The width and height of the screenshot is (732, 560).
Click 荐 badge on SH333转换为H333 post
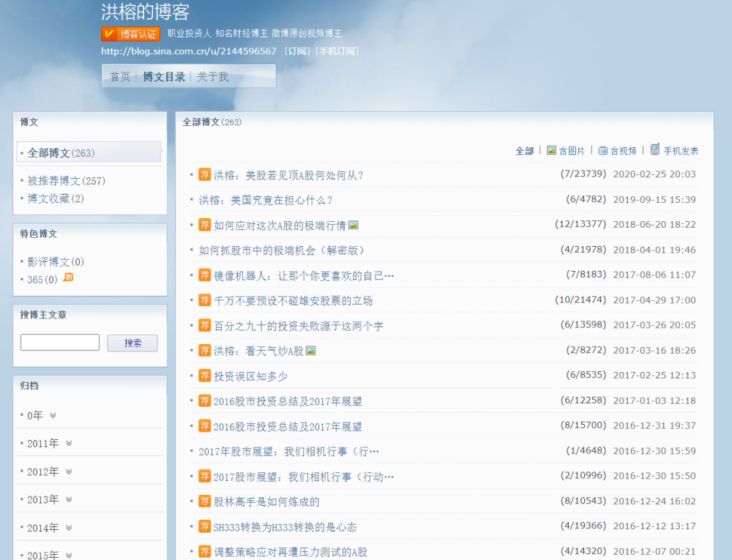204,526
